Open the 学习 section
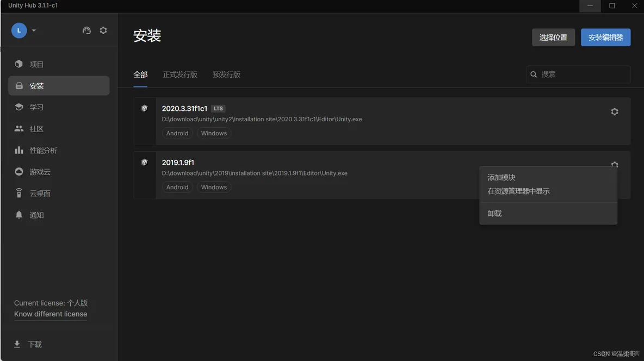This screenshot has height=361, width=644. tap(59, 107)
